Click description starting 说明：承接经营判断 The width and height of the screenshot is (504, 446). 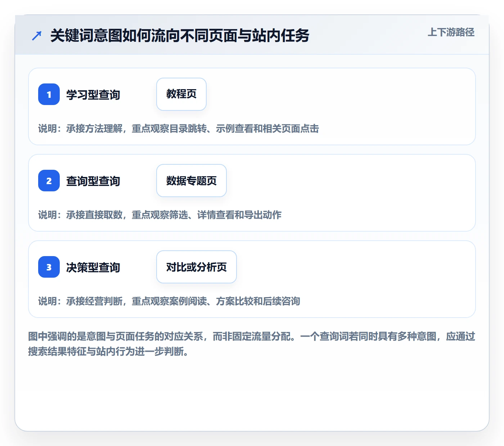[169, 301]
